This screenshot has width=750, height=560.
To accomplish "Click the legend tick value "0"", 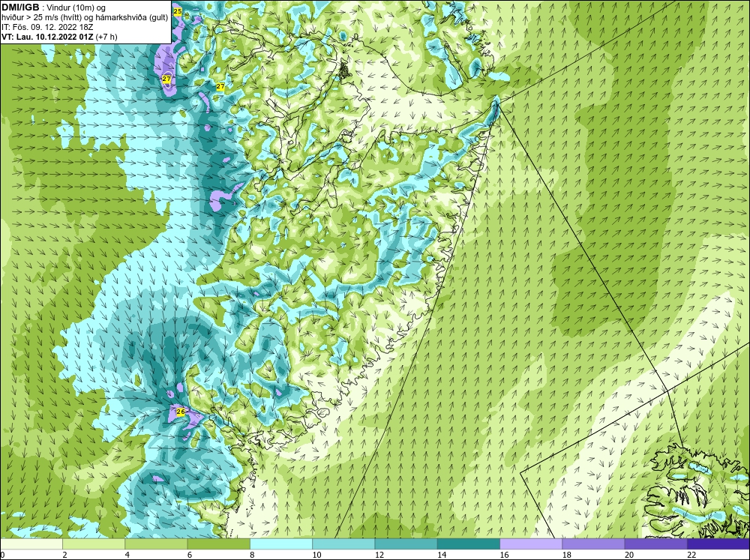I will pos(2,555).
